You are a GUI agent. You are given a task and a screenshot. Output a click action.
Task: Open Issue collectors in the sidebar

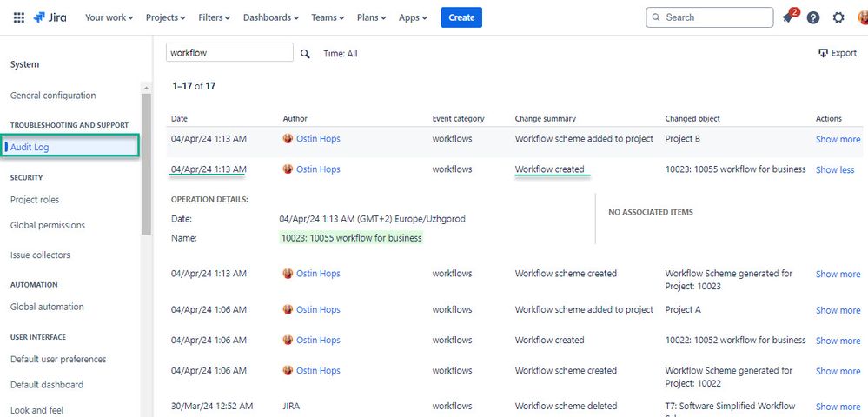pyautogui.click(x=40, y=255)
